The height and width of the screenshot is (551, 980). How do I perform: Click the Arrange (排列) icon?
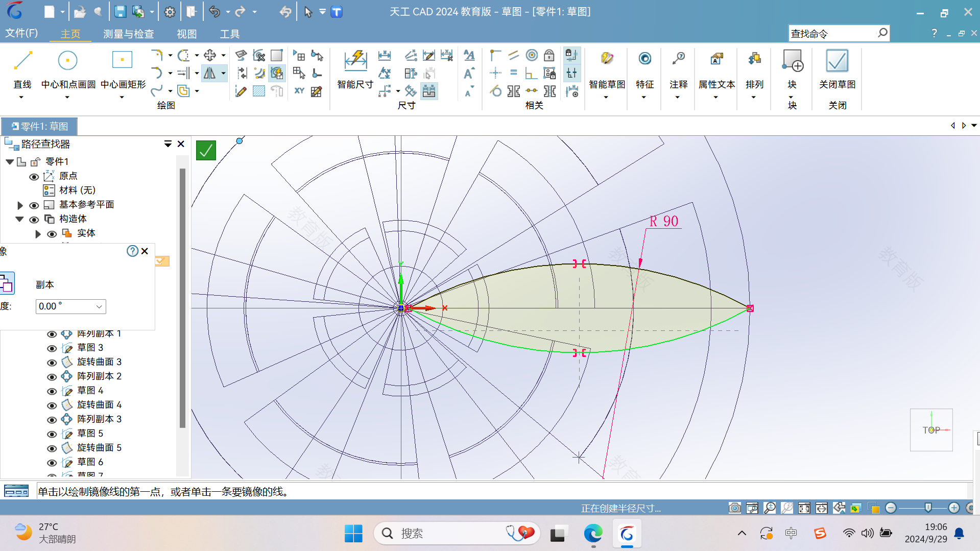[754, 59]
